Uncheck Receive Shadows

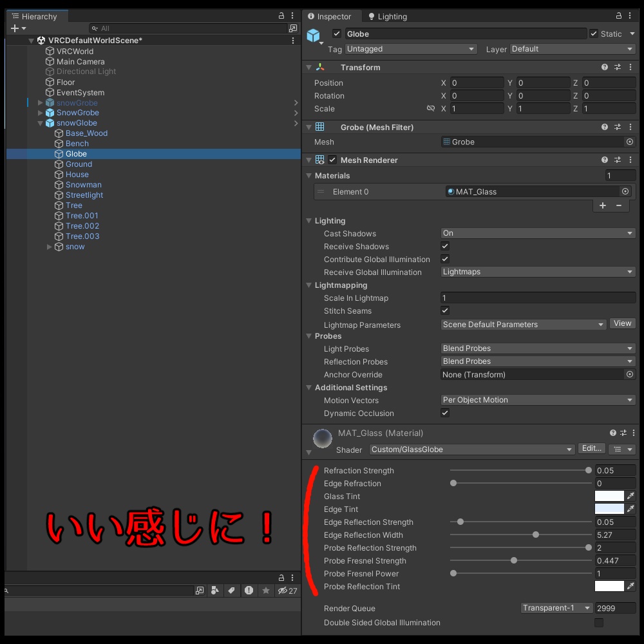(445, 246)
